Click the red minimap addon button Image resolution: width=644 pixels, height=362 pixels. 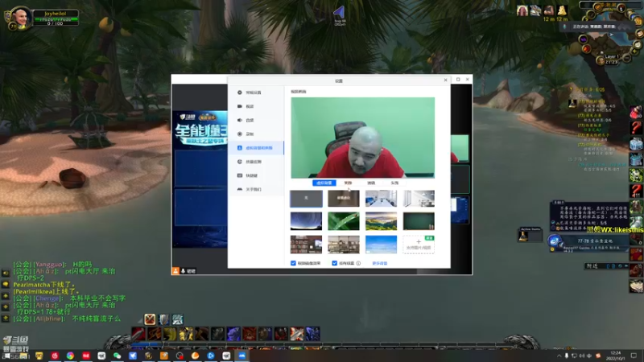586,49
